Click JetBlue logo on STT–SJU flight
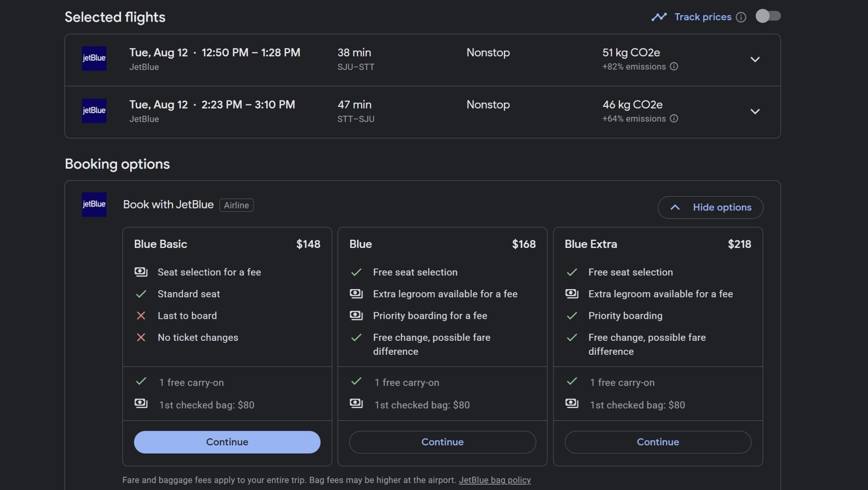Screen dimensions: 868x490 tap(94, 111)
